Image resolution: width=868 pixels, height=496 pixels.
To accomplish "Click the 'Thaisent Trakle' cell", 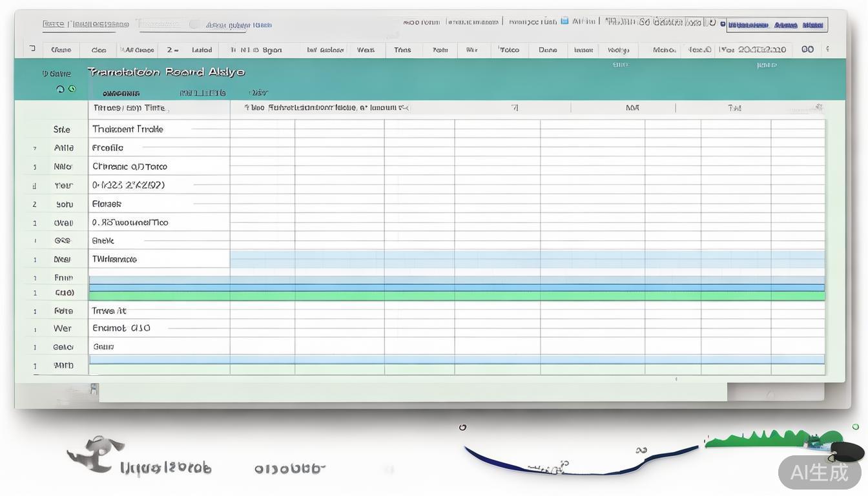I will (128, 129).
